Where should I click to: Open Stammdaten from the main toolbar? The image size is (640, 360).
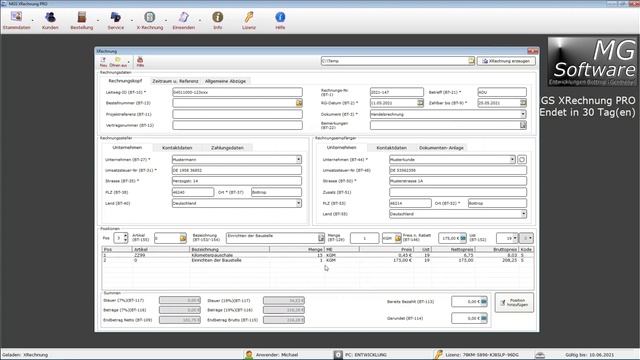(16, 20)
